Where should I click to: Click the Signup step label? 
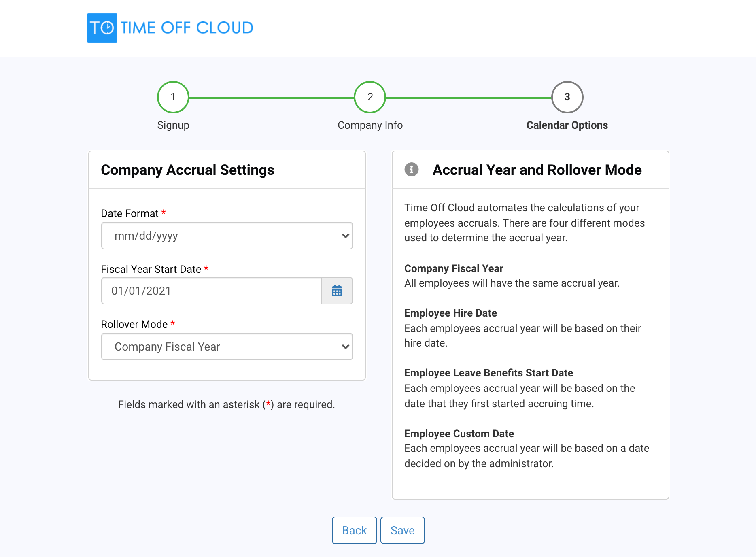[173, 125]
